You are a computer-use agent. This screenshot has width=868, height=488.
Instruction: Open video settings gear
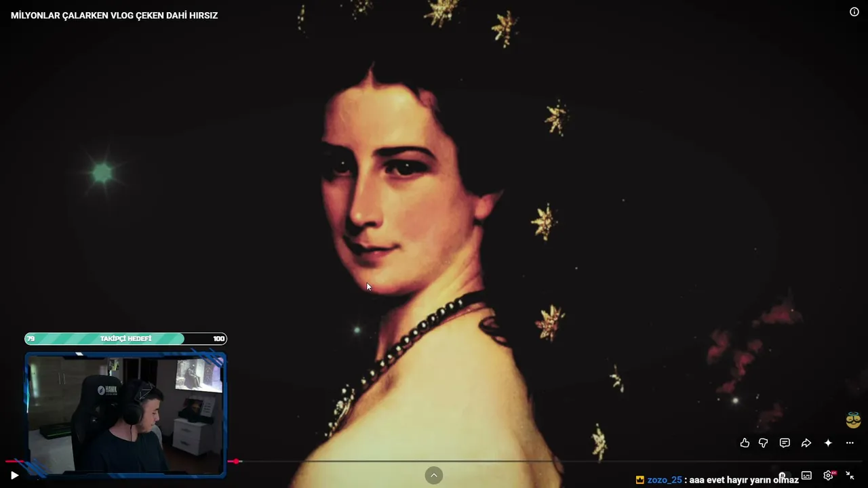pos(828,475)
